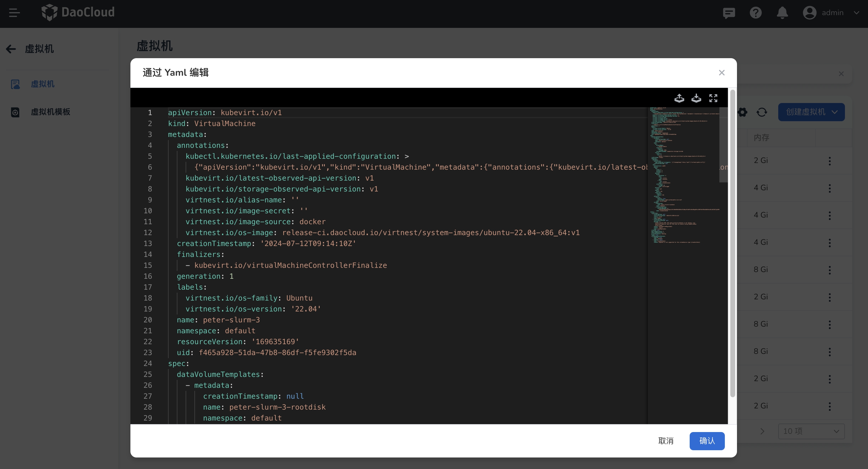Click the 取消 button
This screenshot has width=868, height=469.
[665, 441]
